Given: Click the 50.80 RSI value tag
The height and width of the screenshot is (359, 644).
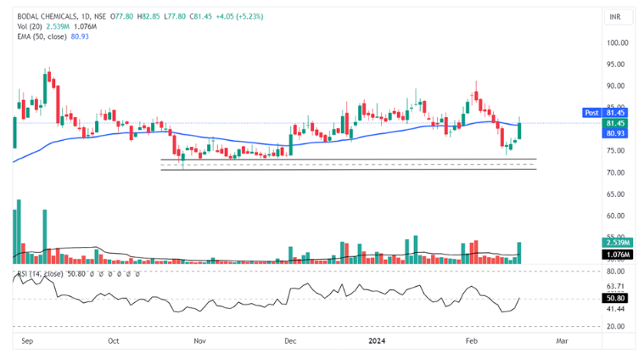Looking at the screenshot, I should click(615, 299).
